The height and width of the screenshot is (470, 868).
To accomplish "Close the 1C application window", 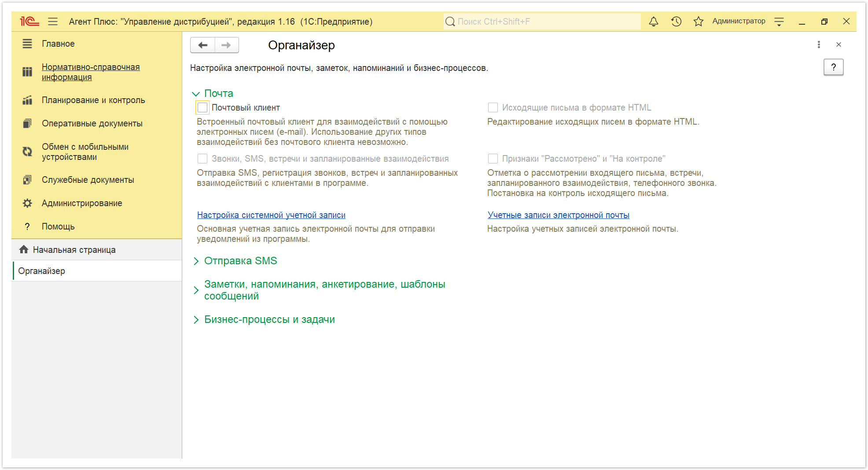I will click(x=846, y=21).
